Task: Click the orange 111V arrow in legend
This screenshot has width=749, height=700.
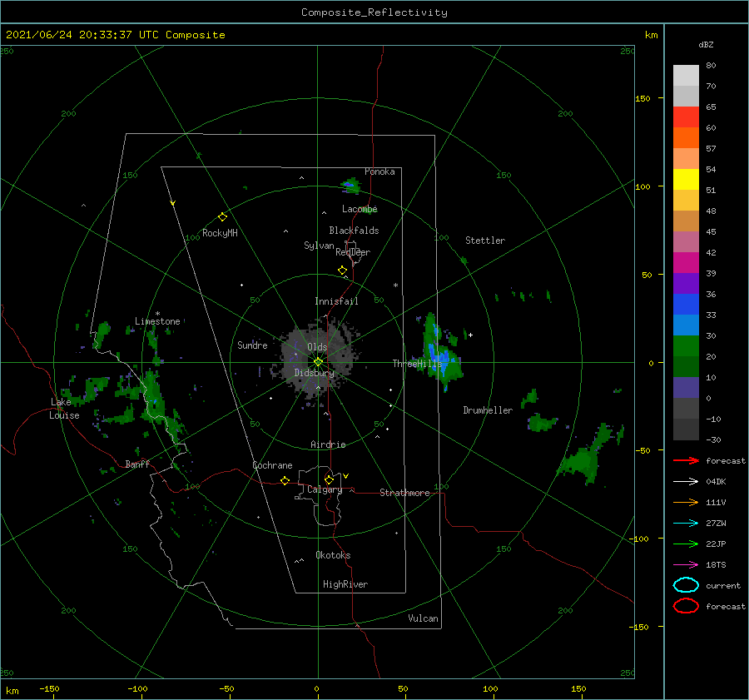Action: point(686,502)
